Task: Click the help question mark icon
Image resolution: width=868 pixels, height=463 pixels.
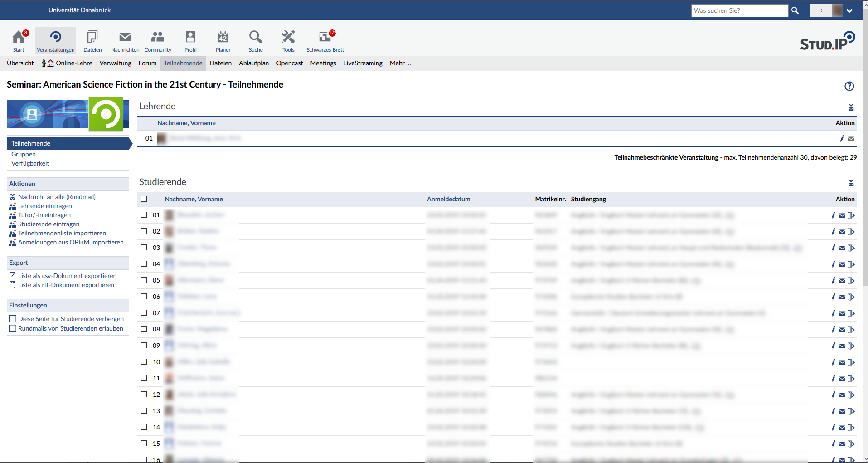Action: coord(849,86)
